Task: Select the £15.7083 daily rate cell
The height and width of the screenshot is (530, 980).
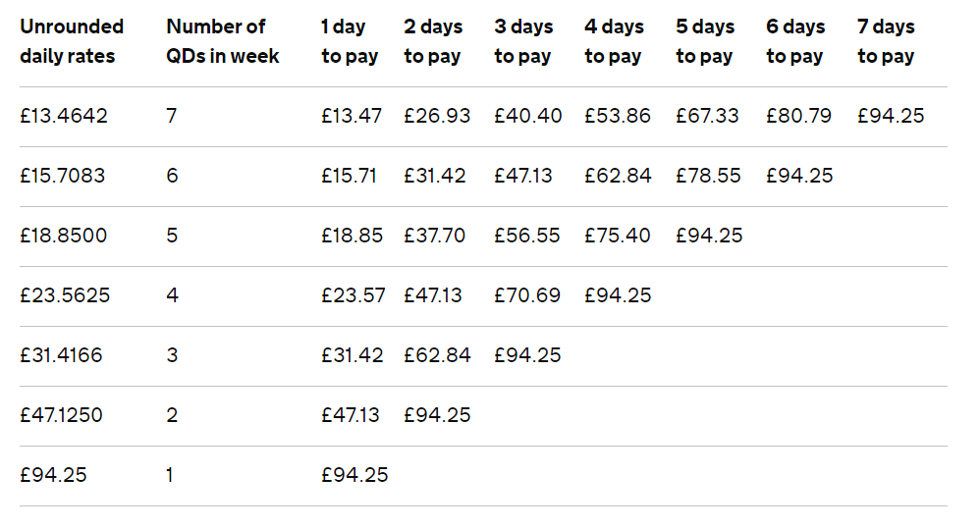Action: click(x=63, y=176)
